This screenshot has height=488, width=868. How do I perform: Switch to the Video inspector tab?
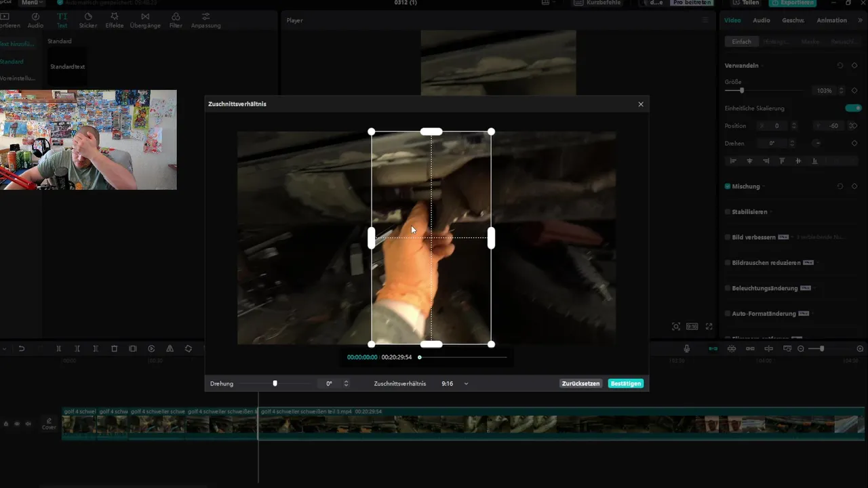[732, 20]
